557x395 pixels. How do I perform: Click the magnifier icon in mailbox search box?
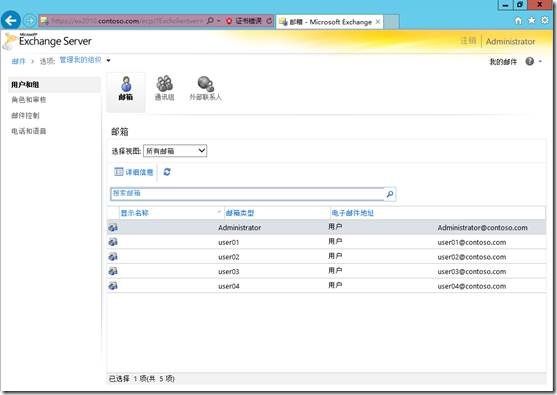tap(390, 194)
